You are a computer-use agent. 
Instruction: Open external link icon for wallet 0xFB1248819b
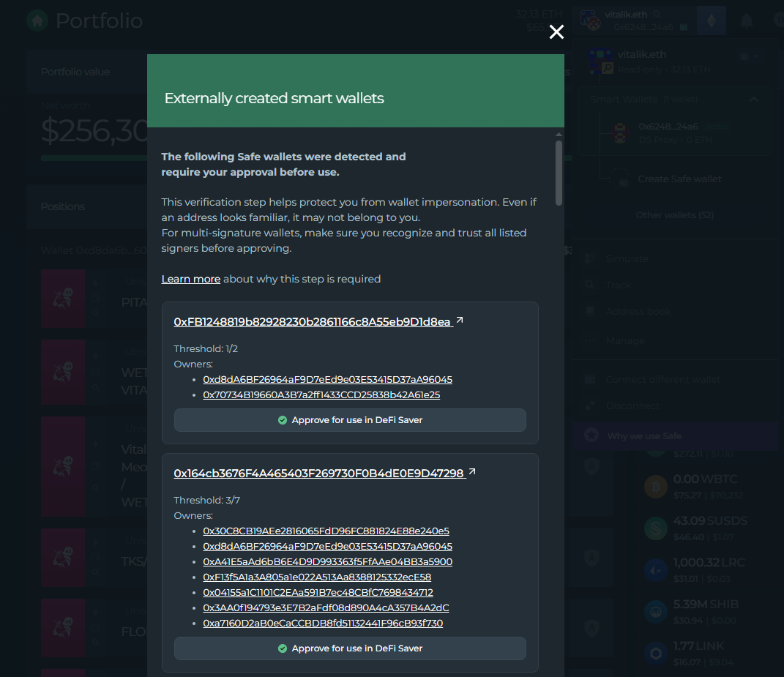(460, 321)
